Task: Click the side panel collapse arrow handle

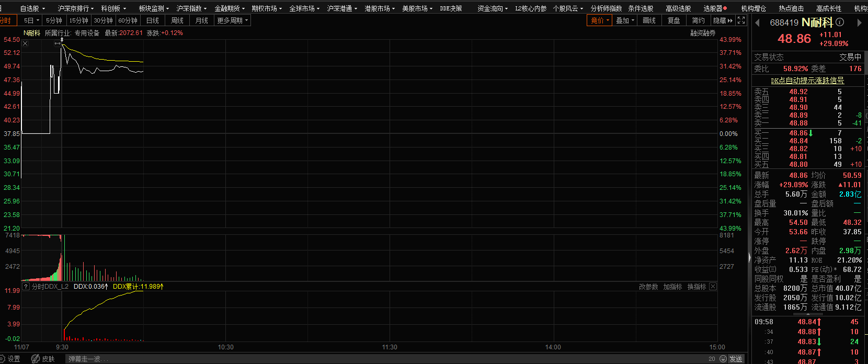Action: pyautogui.click(x=749, y=258)
